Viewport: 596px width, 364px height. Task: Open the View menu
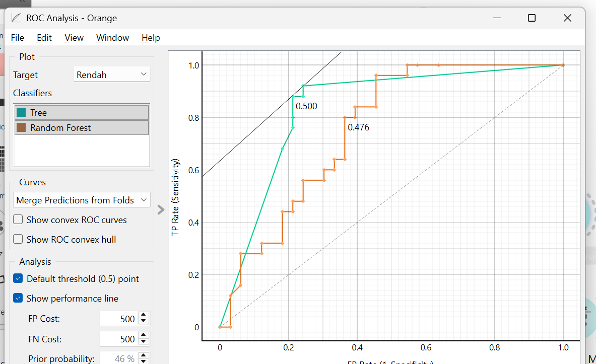(74, 38)
